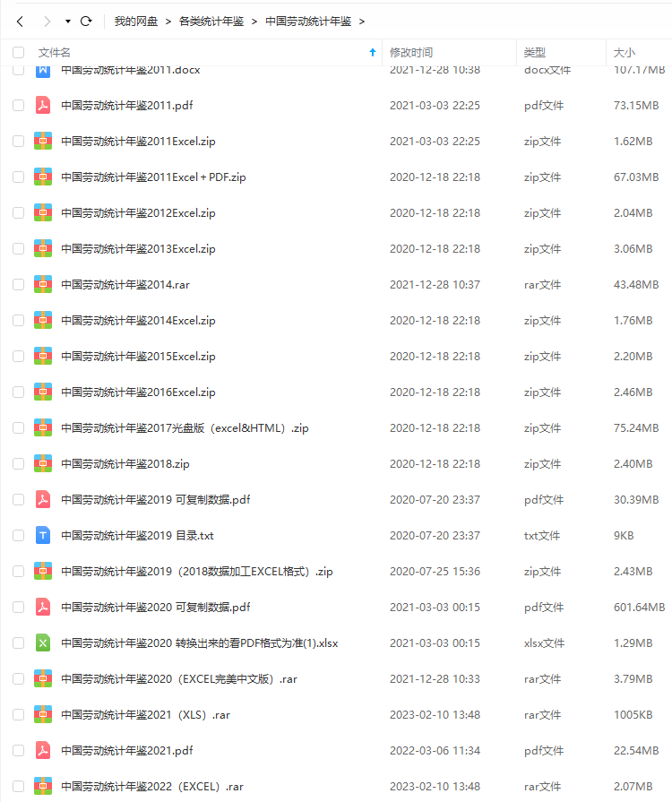Check the box for 中国劳动统计年鉴2018.zip
Screen dimensions: 672x802
tap(19, 464)
